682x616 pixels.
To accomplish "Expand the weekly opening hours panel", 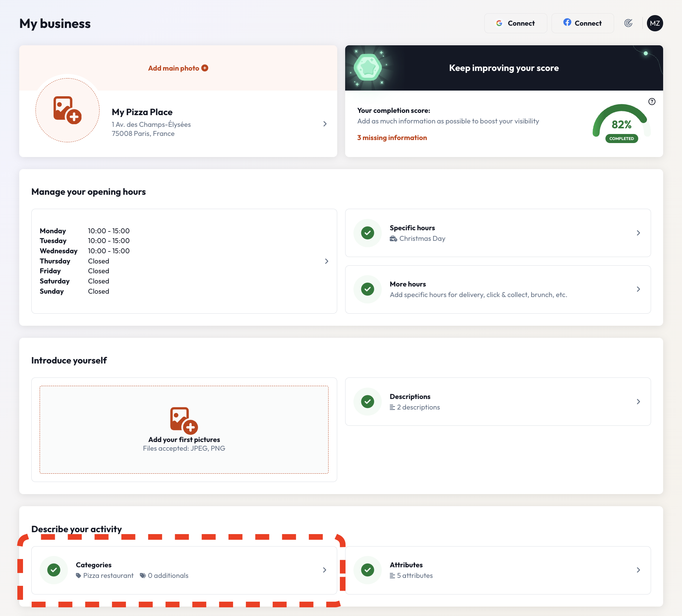I will click(x=326, y=261).
